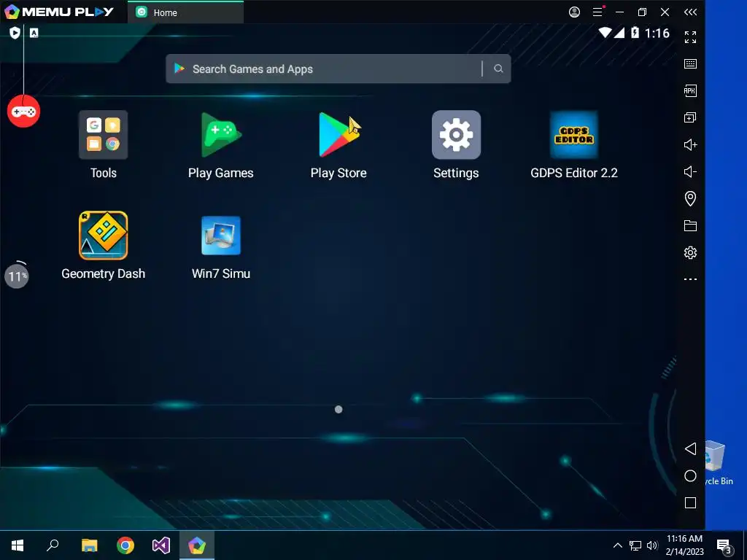
Task: Click the MEmu taskbar icon
Action: click(197, 545)
